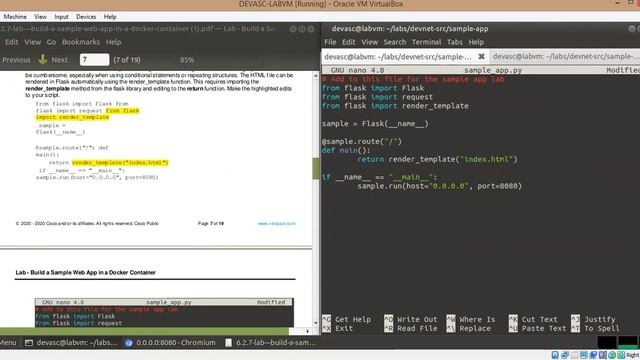640x360 pixels.
Task: Click the 'sample_app.py' filename in nano title
Action: pos(493,70)
